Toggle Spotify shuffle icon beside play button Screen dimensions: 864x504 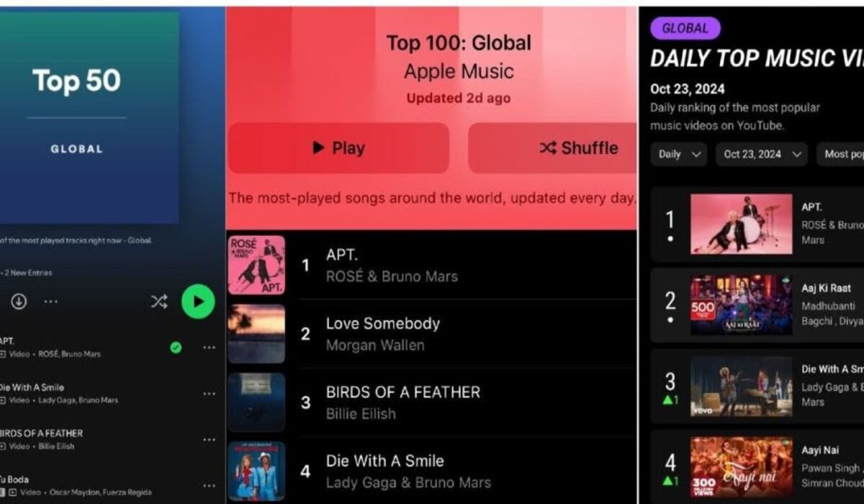click(159, 302)
